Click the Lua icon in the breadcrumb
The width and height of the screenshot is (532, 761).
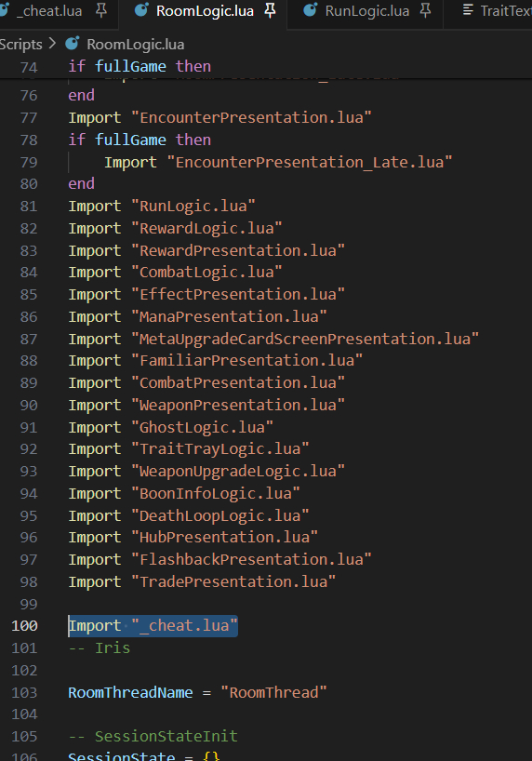click(72, 44)
